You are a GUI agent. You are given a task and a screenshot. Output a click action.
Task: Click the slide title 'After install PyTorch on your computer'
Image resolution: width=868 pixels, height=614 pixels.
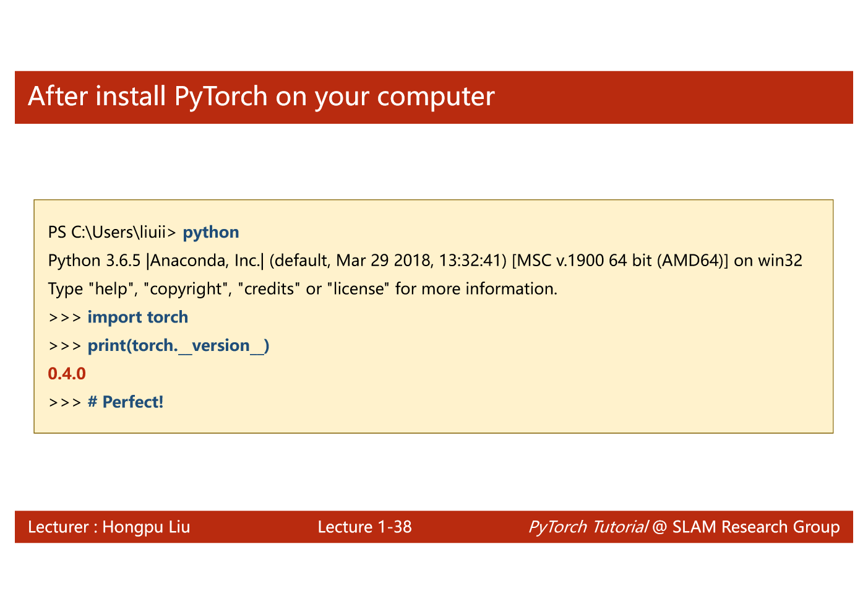pos(261,97)
